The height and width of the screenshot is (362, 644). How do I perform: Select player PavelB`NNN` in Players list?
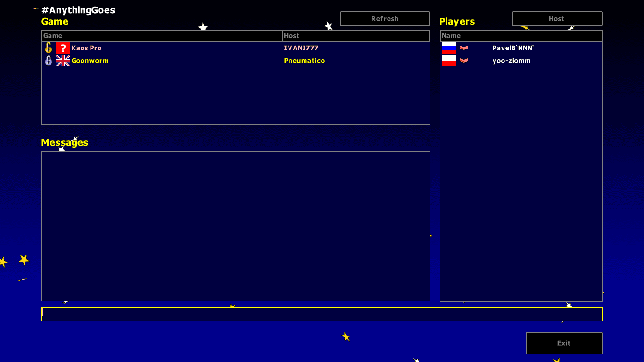tap(513, 48)
